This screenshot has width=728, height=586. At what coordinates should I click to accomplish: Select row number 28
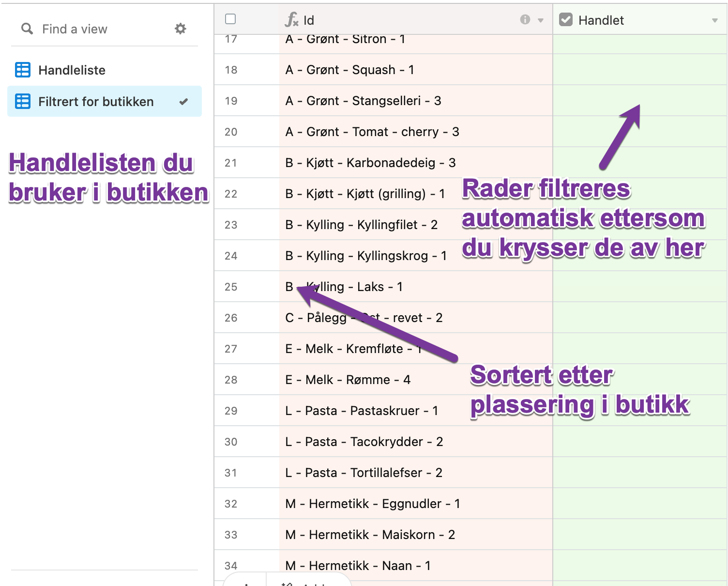point(231,380)
